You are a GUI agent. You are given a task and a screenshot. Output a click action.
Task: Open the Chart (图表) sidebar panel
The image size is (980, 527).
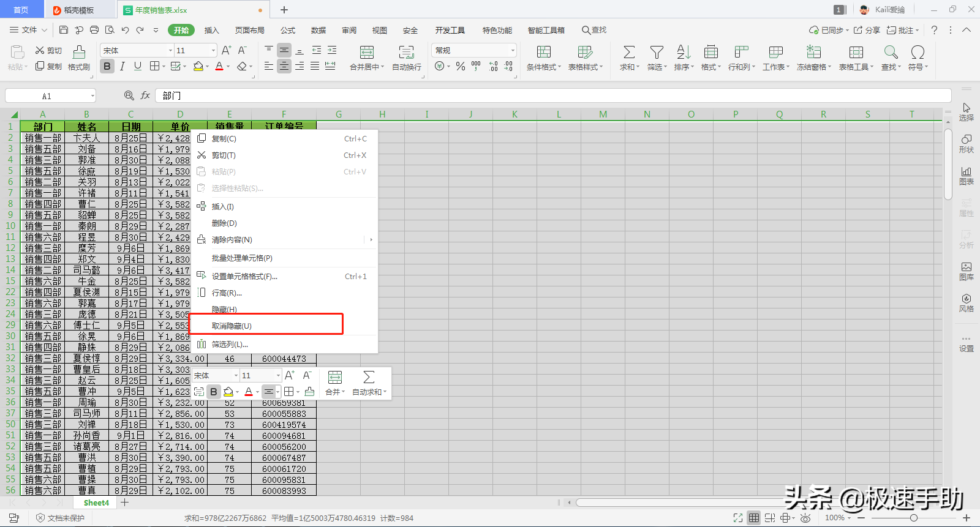[966, 176]
